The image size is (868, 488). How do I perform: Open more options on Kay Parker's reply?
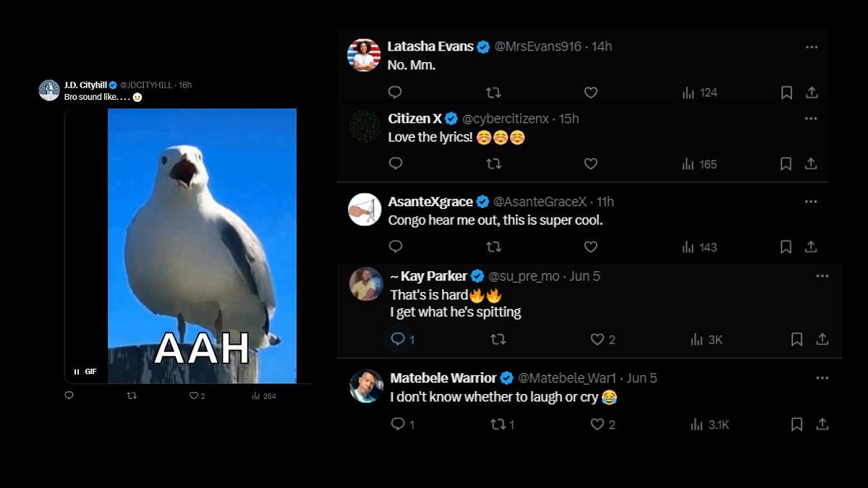point(822,276)
